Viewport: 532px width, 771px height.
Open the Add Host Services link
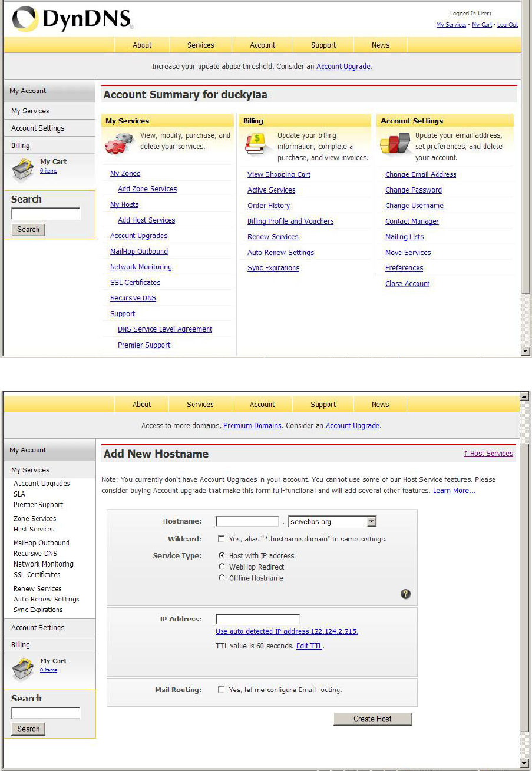tap(146, 220)
